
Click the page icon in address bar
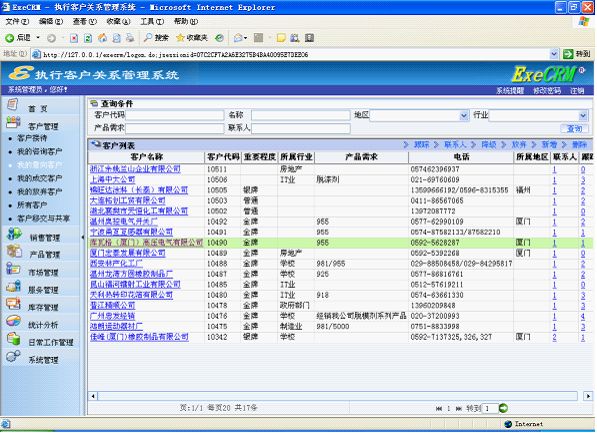point(37,54)
